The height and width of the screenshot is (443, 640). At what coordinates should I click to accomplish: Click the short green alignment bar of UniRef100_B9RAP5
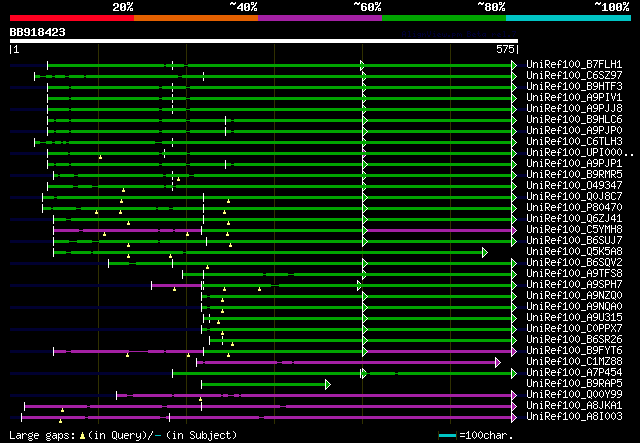(264, 385)
